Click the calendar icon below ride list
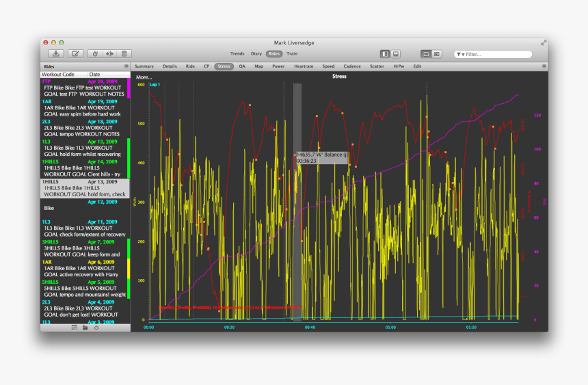The height and width of the screenshot is (385, 588). [x=75, y=328]
